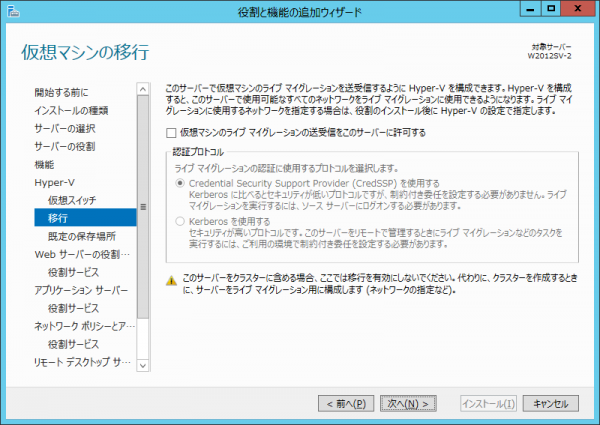The width and height of the screenshot is (600, 425).
Task: Select サーバーの選択 in the sidebar
Action: pos(65,128)
